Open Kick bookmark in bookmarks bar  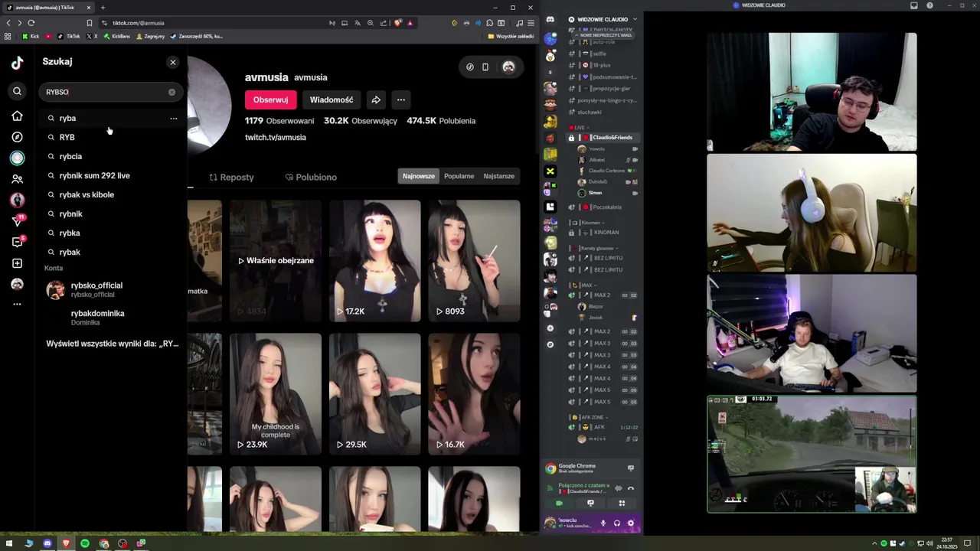(31, 36)
